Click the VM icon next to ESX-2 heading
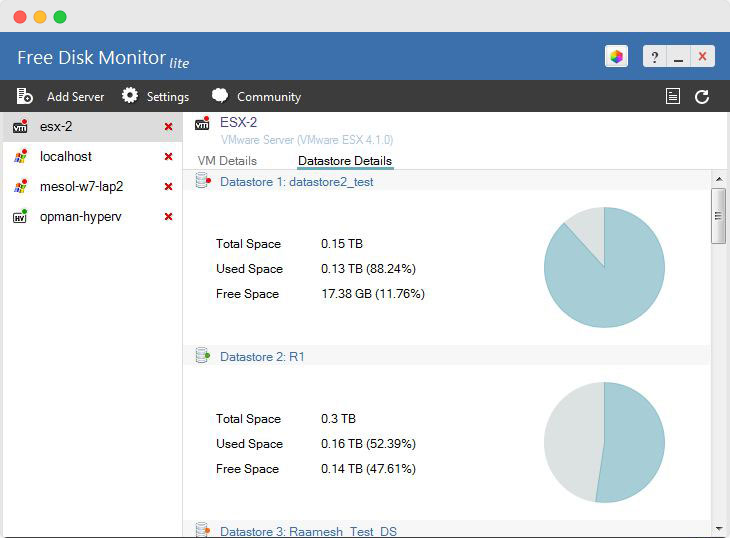The width and height of the screenshot is (730, 538). 202,123
